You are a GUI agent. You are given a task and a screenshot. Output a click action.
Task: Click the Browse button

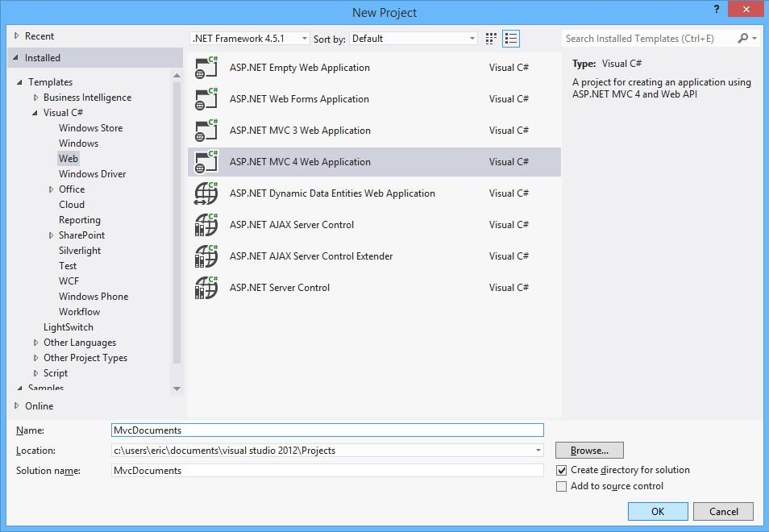pyautogui.click(x=589, y=451)
